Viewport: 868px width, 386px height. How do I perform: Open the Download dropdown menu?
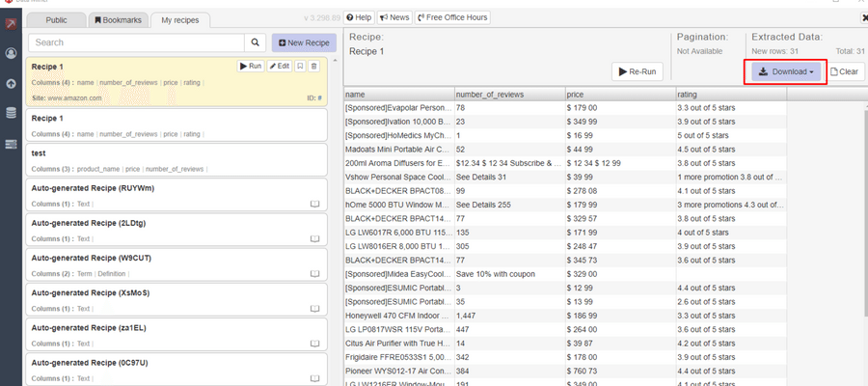(x=785, y=72)
